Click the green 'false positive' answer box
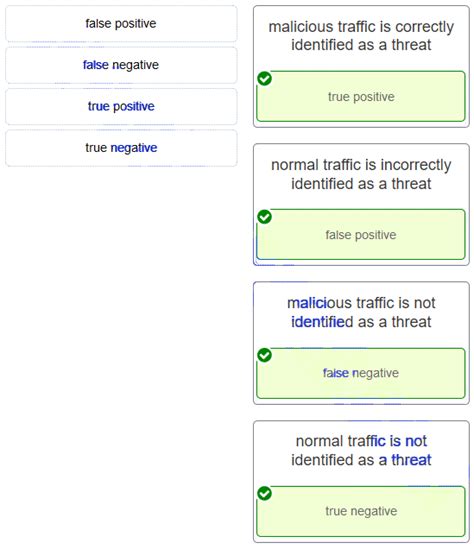474x549 pixels. click(361, 235)
